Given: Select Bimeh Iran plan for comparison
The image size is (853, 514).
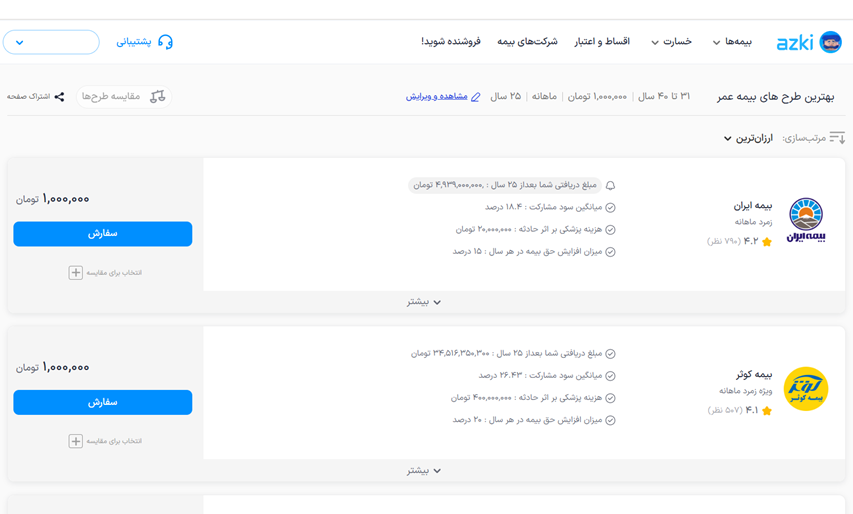Looking at the screenshot, I should [x=76, y=272].
